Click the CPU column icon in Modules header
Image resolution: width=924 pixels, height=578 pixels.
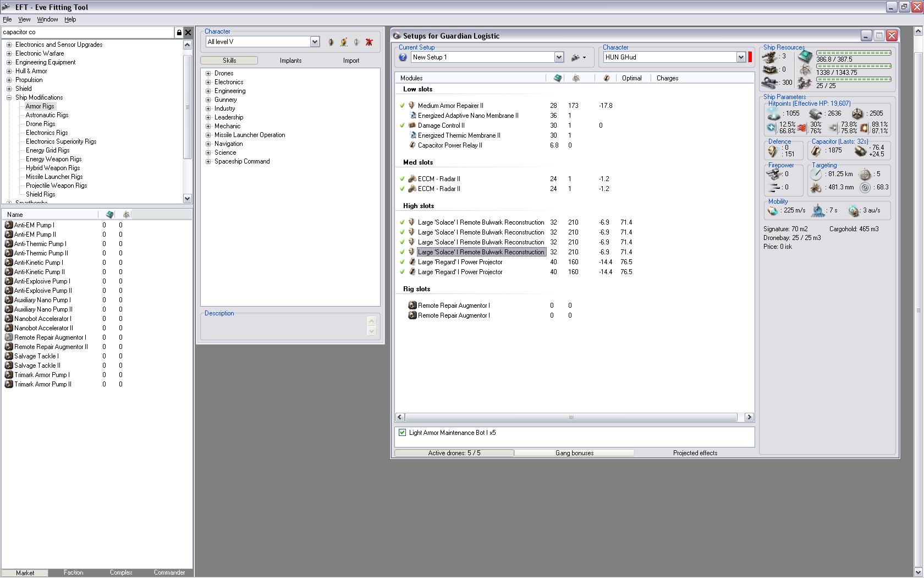pos(558,78)
